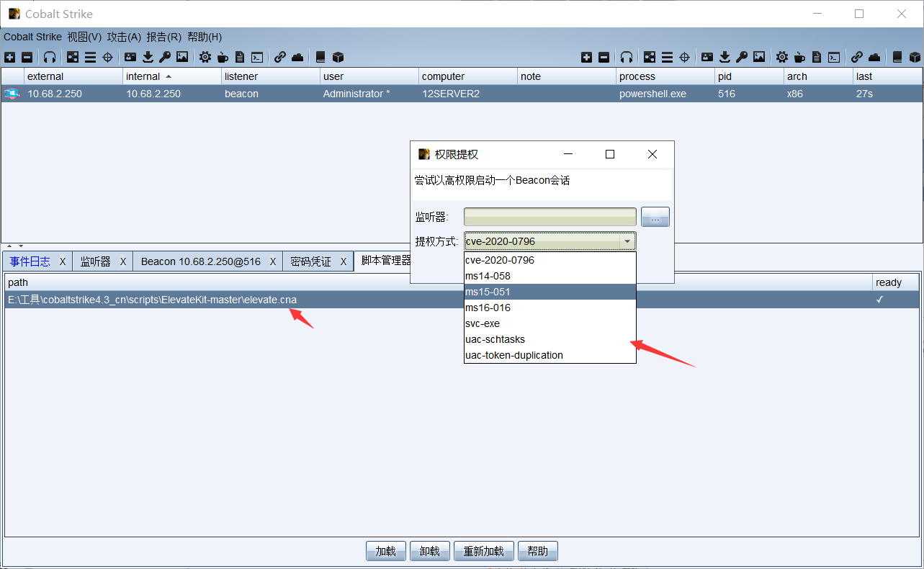
Task: Switch to Pivot Graph view icon in first toolbar
Action: click(73, 57)
